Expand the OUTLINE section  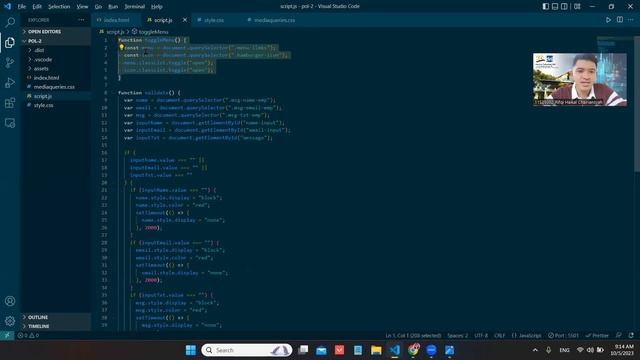point(56,317)
